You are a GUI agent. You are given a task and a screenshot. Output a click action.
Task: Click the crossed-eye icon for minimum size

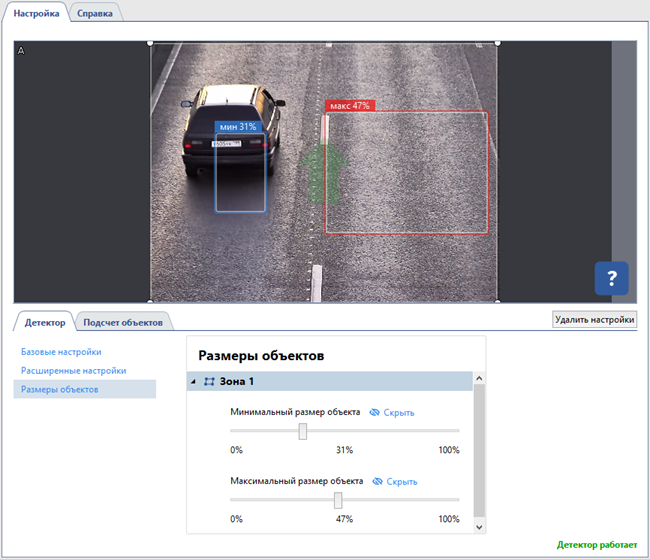click(x=374, y=412)
